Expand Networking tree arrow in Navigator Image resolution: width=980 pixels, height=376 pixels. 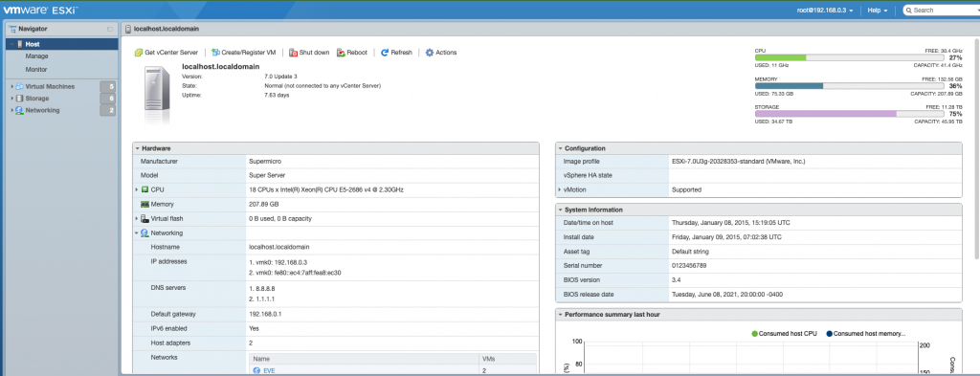tap(11, 110)
